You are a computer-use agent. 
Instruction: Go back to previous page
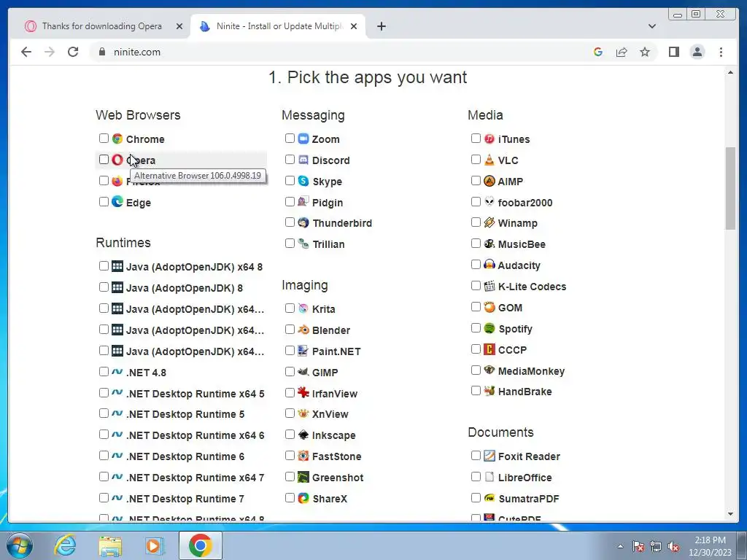26,52
